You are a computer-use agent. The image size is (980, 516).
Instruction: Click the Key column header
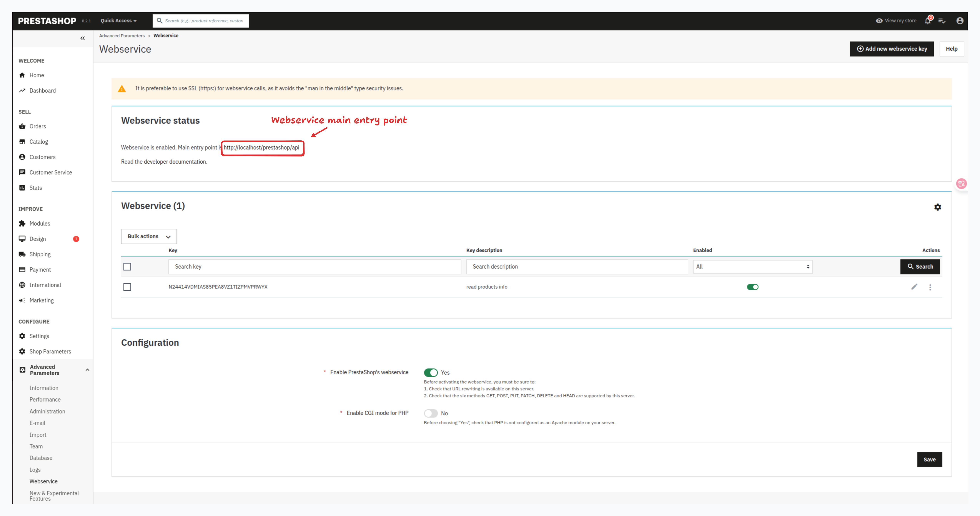pos(173,250)
